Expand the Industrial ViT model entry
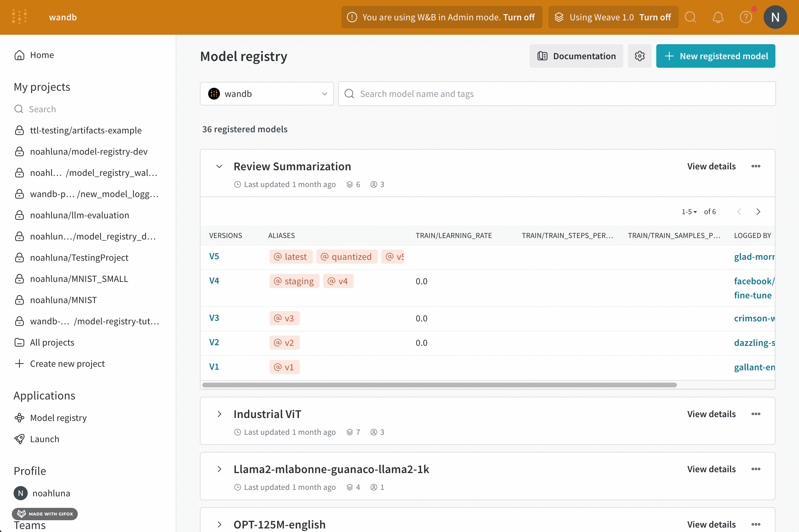The image size is (799, 532). click(219, 414)
